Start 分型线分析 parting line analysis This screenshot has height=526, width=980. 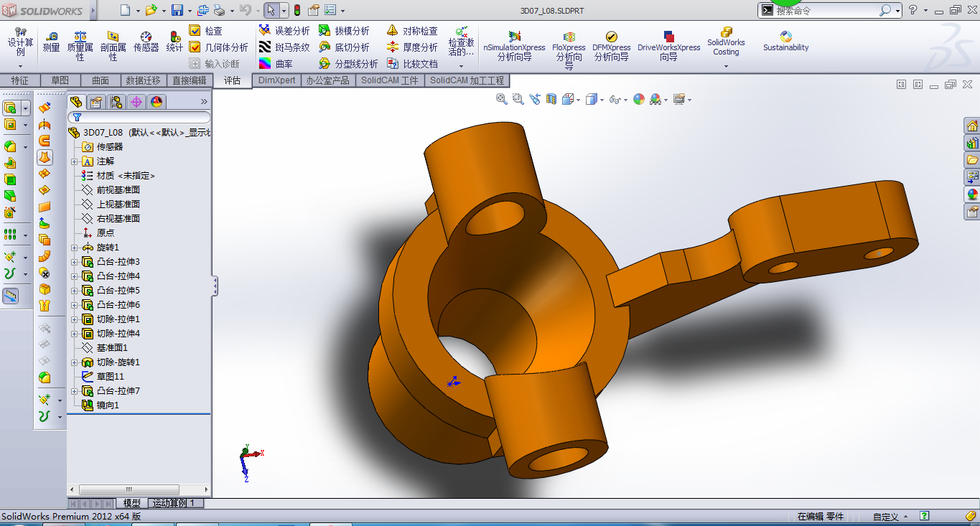pos(348,64)
